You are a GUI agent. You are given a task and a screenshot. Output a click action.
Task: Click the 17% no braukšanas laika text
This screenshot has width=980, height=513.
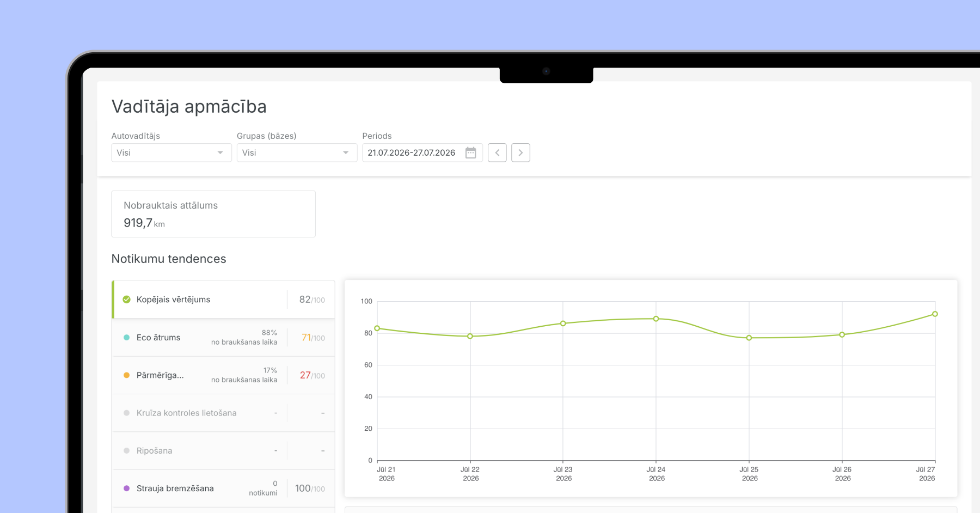[x=244, y=375]
